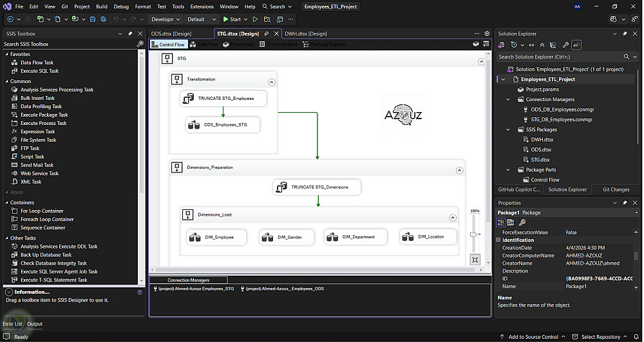Click the SSIS Toolbox search magnifier icon
The image size is (644, 342).
140,44
